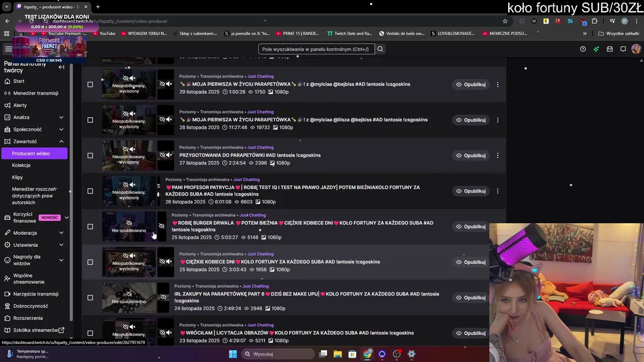This screenshot has height=362, width=644.
Task: Click the browser back arrow
Action: pyautogui.click(x=7, y=21)
